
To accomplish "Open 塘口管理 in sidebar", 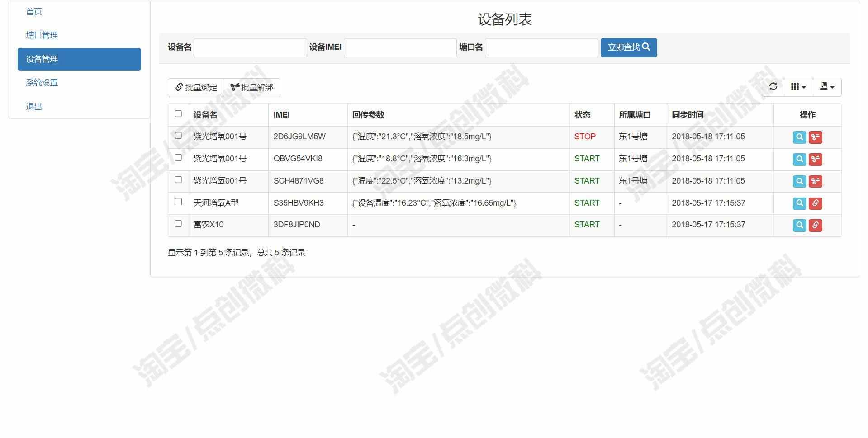I will point(42,35).
